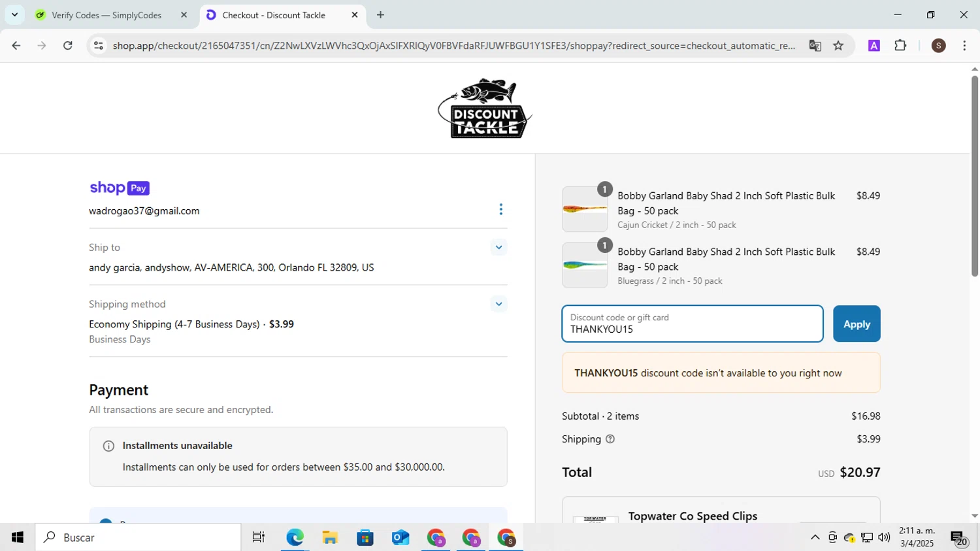Click the translate page icon
Image resolution: width=980 pixels, height=551 pixels.
[x=815, y=46]
